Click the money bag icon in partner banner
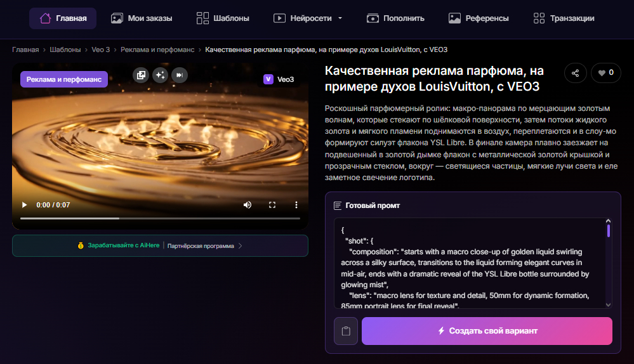The image size is (634, 364). coord(81,245)
